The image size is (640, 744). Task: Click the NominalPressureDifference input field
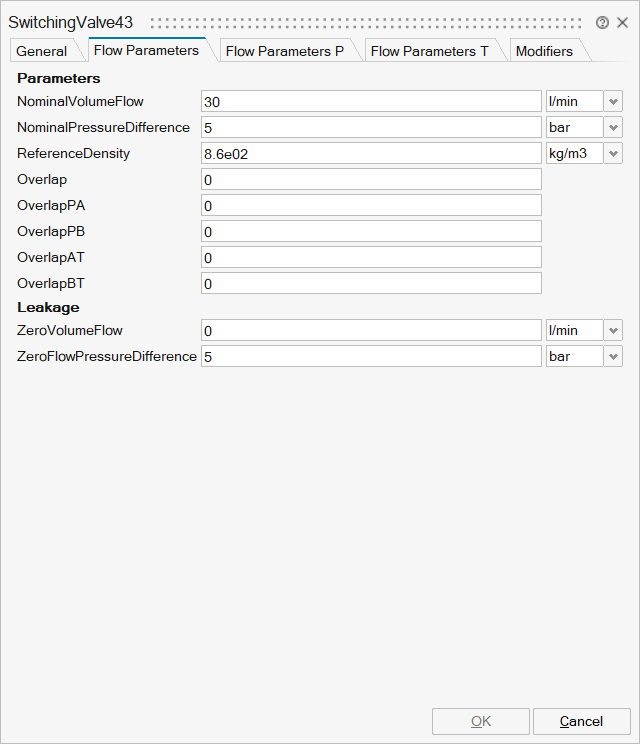click(x=371, y=127)
